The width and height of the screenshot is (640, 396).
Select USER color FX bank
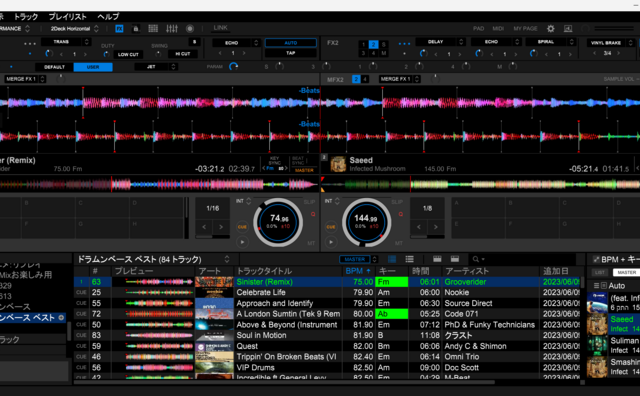[93, 67]
